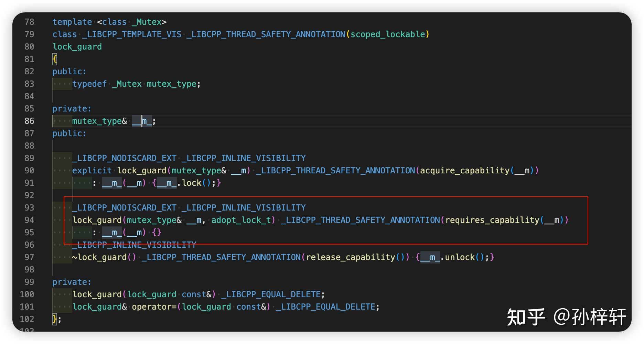The height and width of the screenshot is (344, 644).
Task: Click the opening brace on line 81
Action: click(x=55, y=59)
